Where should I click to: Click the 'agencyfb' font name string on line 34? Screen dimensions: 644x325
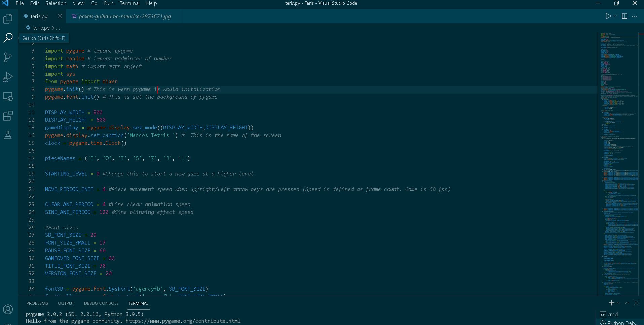[x=148, y=289]
